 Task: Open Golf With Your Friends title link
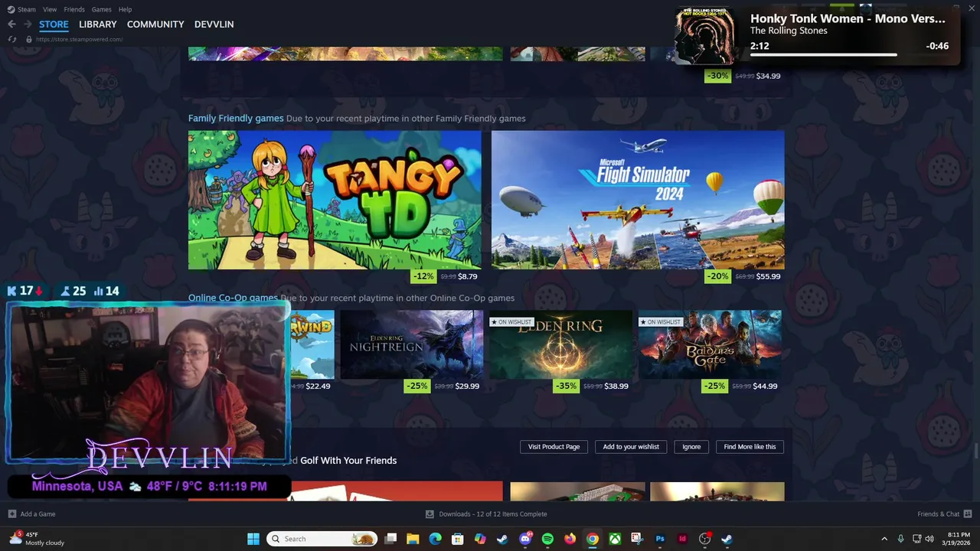point(348,461)
